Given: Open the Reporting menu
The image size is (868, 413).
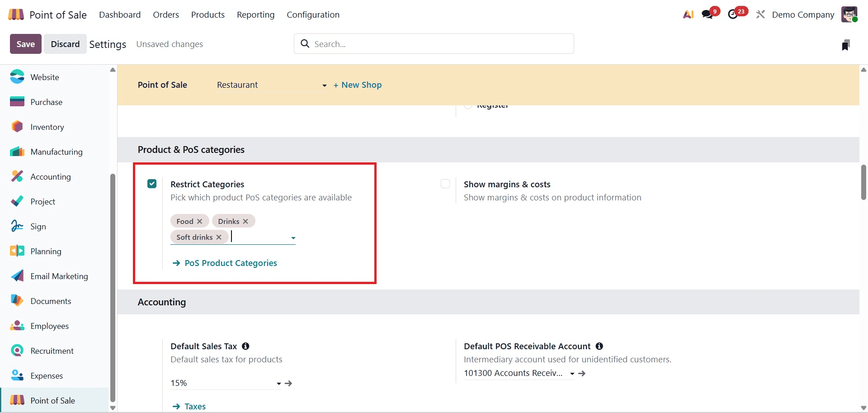Looking at the screenshot, I should (255, 14).
